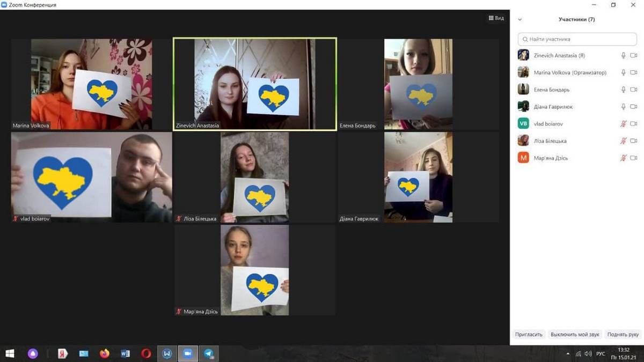Viewport: 644px width, 362px height.
Task: Click Marina Volkova's camera icon in participants list
Action: tap(633, 73)
